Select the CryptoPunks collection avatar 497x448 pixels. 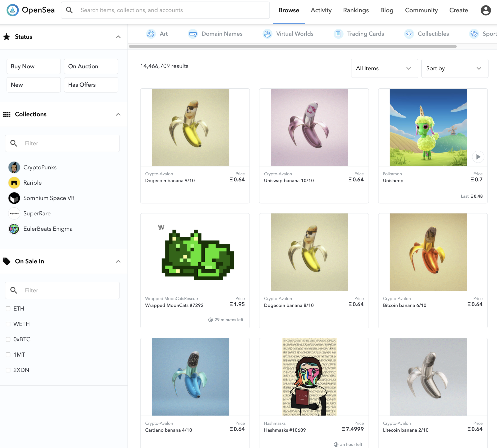pyautogui.click(x=14, y=167)
